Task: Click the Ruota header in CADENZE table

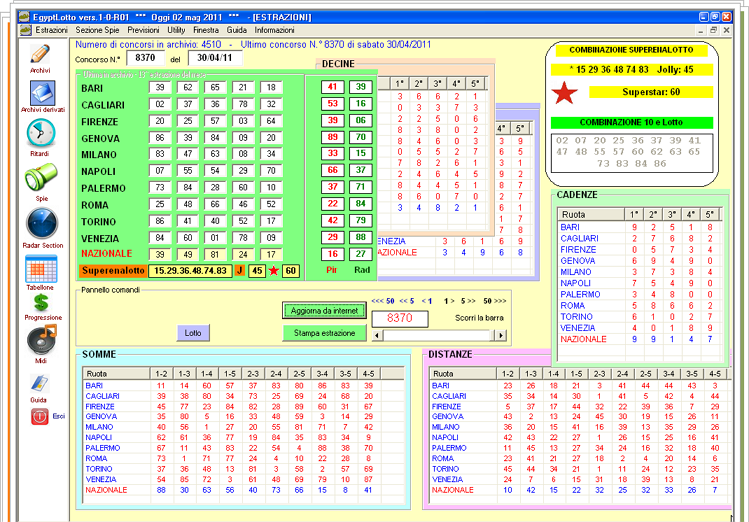Action: pyautogui.click(x=591, y=214)
